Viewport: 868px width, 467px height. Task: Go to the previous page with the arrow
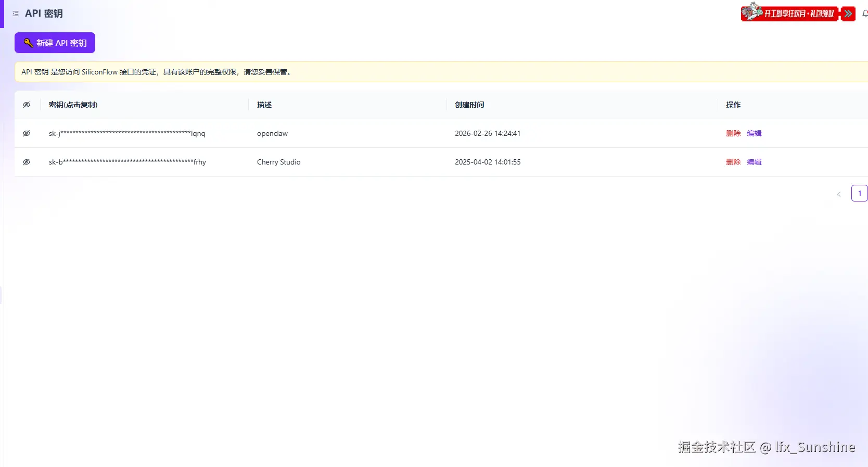(839, 194)
